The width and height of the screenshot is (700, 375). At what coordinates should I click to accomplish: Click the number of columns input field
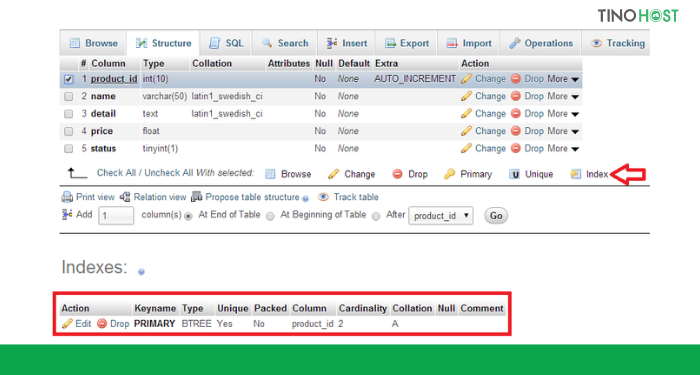tap(116, 216)
